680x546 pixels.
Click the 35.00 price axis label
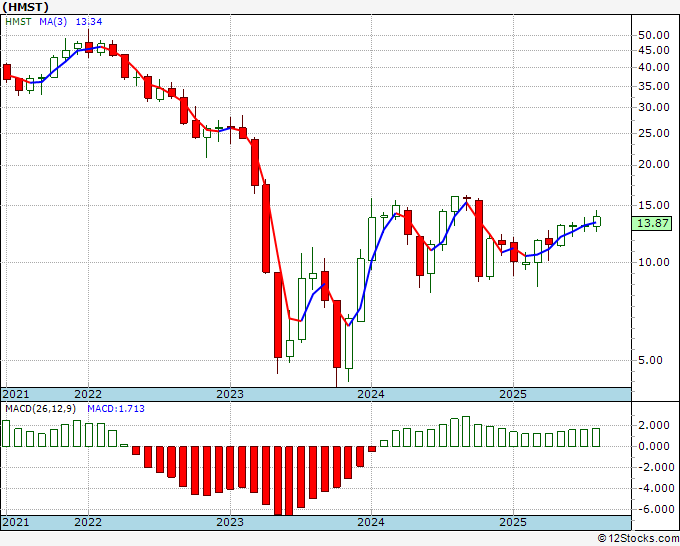[654, 86]
